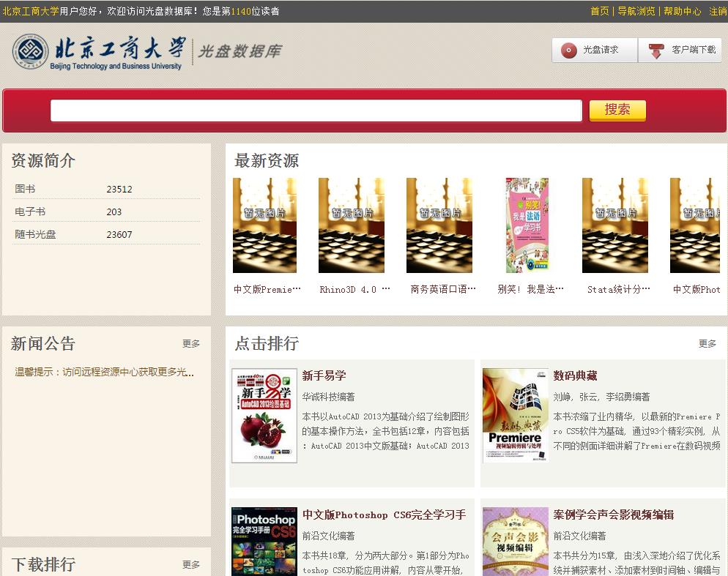This screenshot has height=576, width=728.
Task: Click the Beijing Technology and Business University logo
Action: [x=98, y=51]
